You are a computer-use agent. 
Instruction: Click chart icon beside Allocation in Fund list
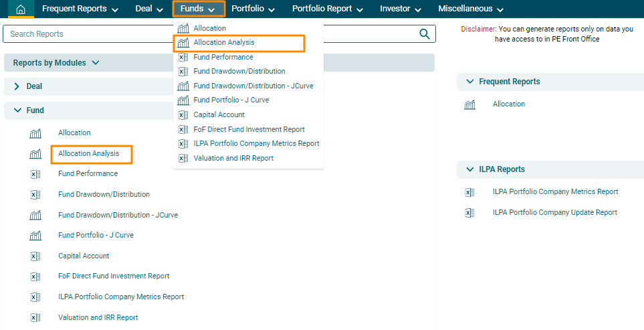[x=35, y=133]
